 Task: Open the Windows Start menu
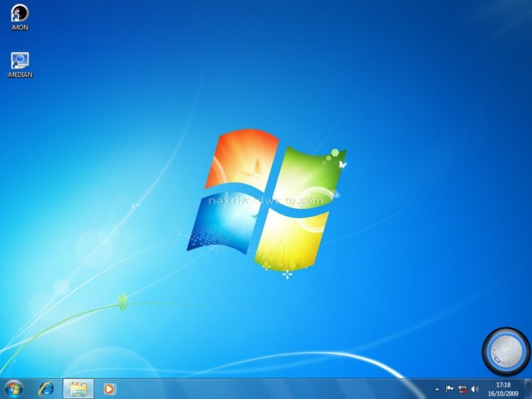14,389
